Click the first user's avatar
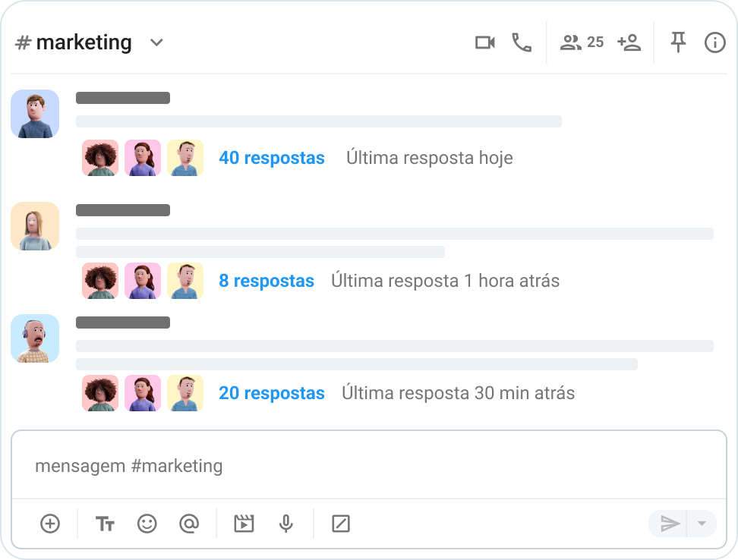 [34, 114]
